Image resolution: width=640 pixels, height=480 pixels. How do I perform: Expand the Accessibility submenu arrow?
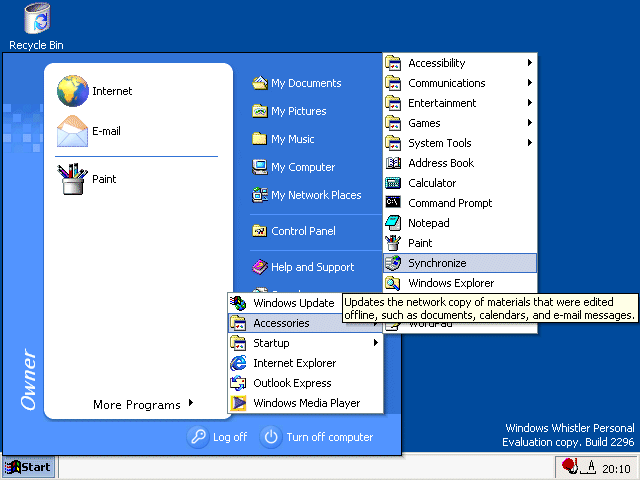tap(529, 62)
